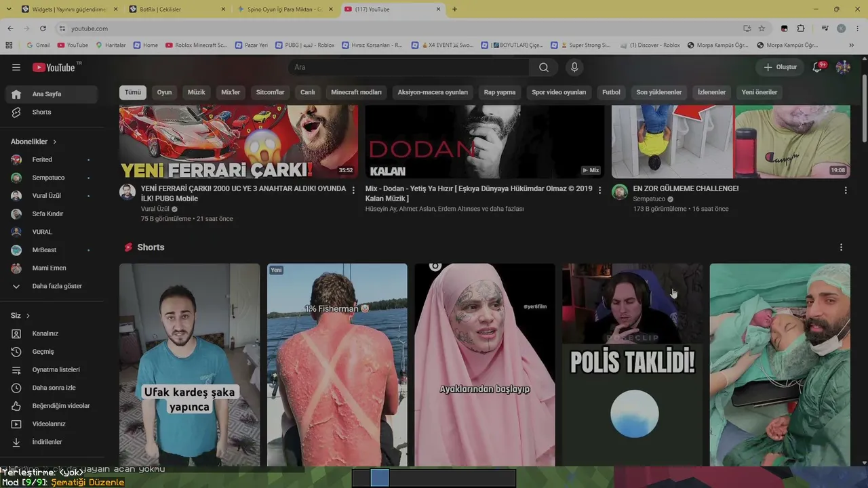Expand Daha fazla göster in subscriptions

tap(52, 287)
